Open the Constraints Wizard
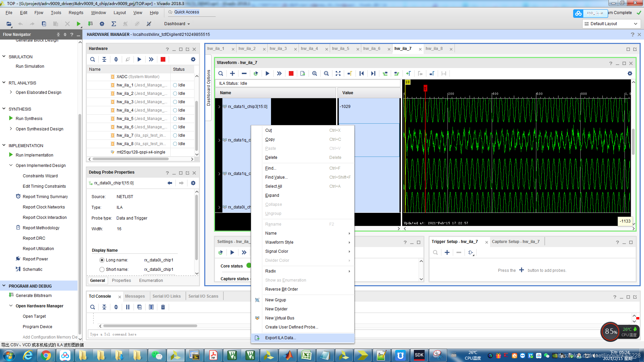This screenshot has width=644, height=362. point(40,176)
